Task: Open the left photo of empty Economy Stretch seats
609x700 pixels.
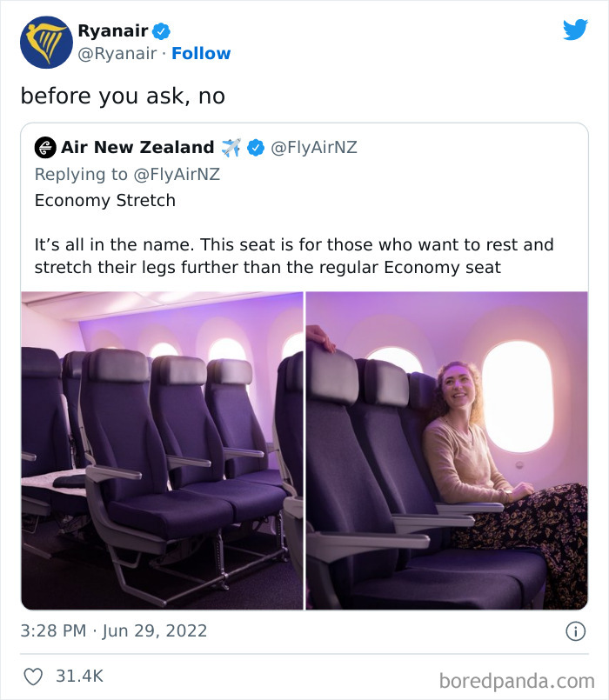Action: [161, 452]
